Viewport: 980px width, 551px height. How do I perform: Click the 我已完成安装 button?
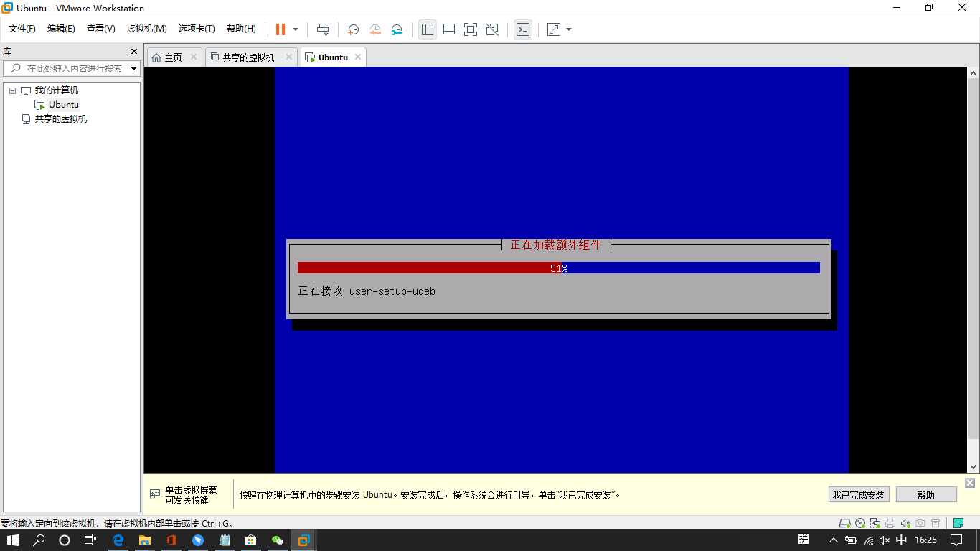pyautogui.click(x=859, y=494)
